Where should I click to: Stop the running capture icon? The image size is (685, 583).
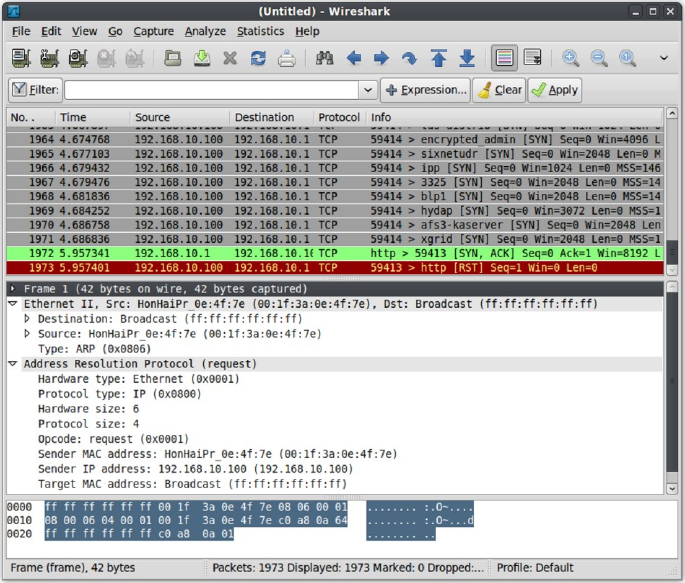106,58
